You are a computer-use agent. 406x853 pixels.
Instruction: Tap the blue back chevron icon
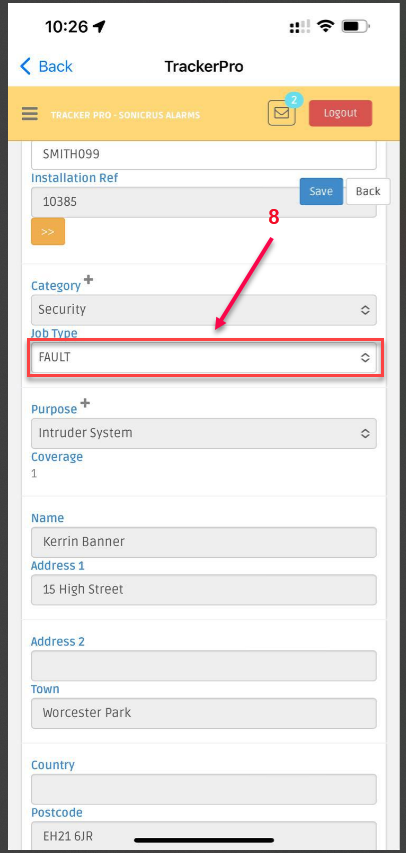click(x=26, y=66)
